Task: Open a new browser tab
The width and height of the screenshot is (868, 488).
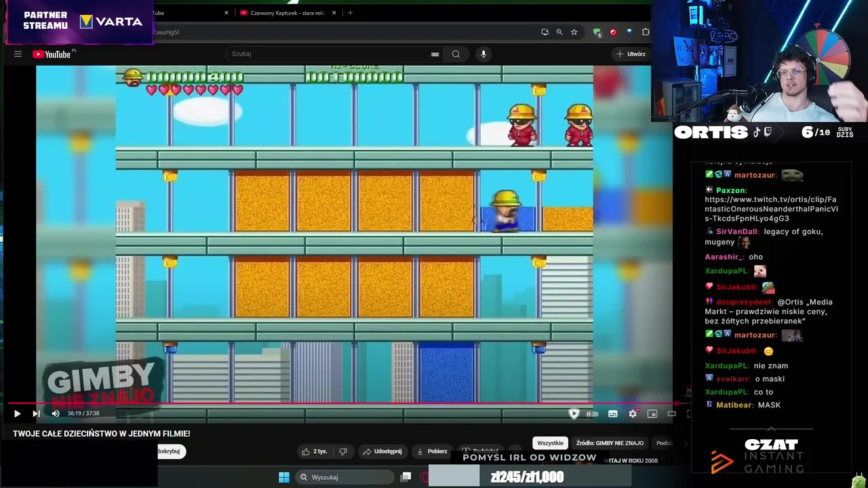Action: pos(350,13)
